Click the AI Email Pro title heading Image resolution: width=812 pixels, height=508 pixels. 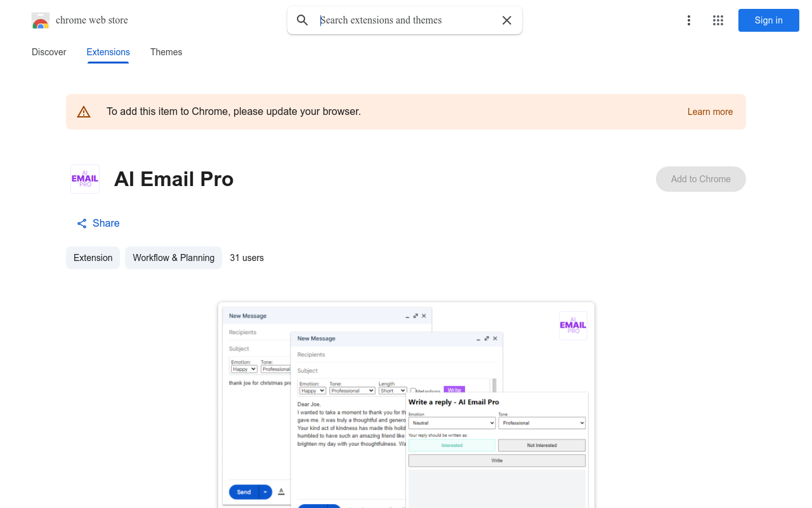(x=174, y=179)
